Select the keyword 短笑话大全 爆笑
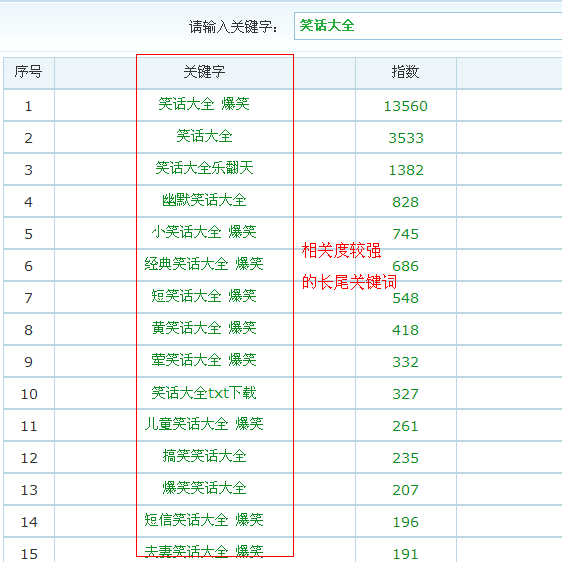This screenshot has height=562, width=562. (x=204, y=296)
